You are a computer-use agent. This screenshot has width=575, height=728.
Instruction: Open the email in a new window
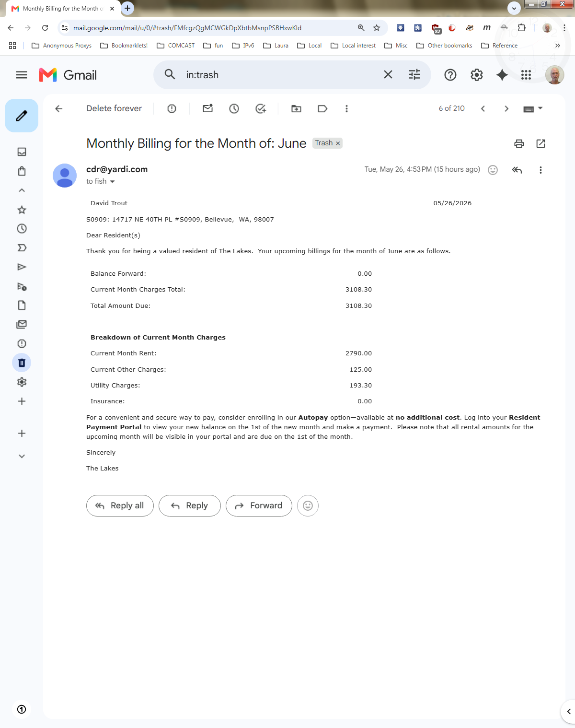(540, 143)
